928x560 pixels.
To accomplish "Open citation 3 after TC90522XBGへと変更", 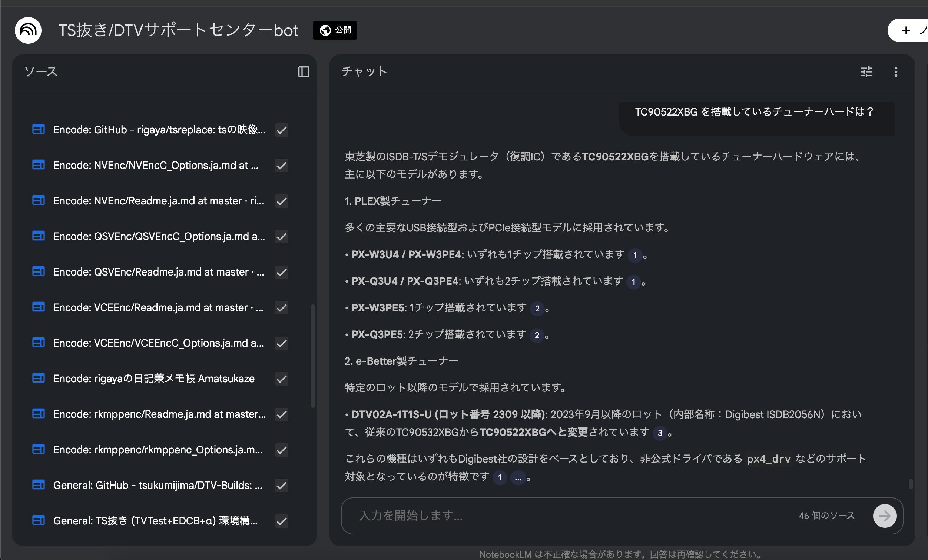I will (x=659, y=433).
